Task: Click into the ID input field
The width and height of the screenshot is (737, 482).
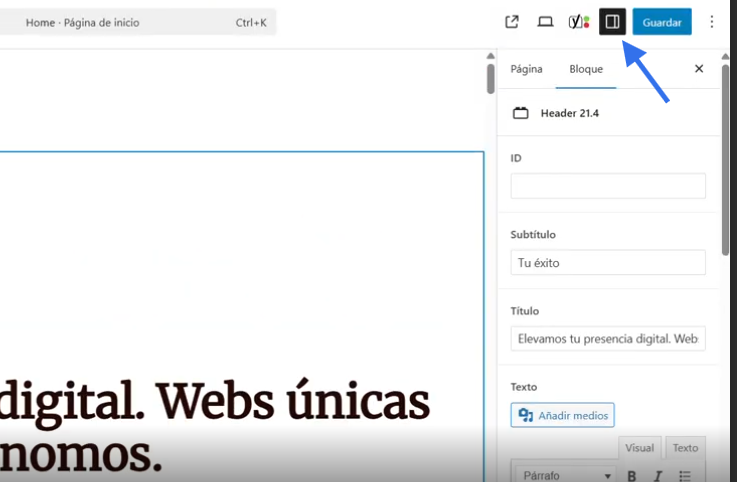Action: point(608,186)
